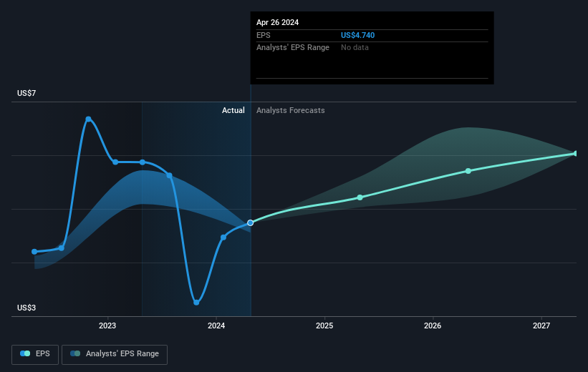
Task: Click the 'Analysts Forecasts' label
Action: [x=291, y=110]
